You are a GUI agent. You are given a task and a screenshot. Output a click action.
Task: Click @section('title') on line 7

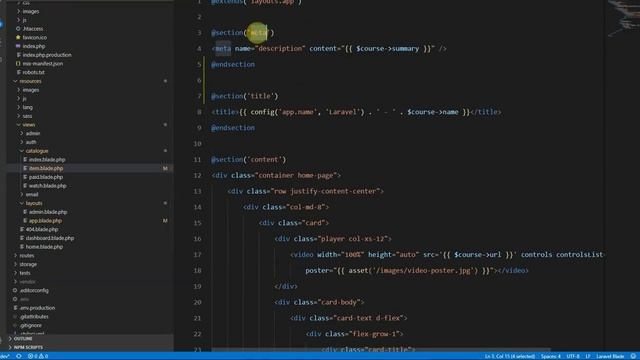click(244, 96)
